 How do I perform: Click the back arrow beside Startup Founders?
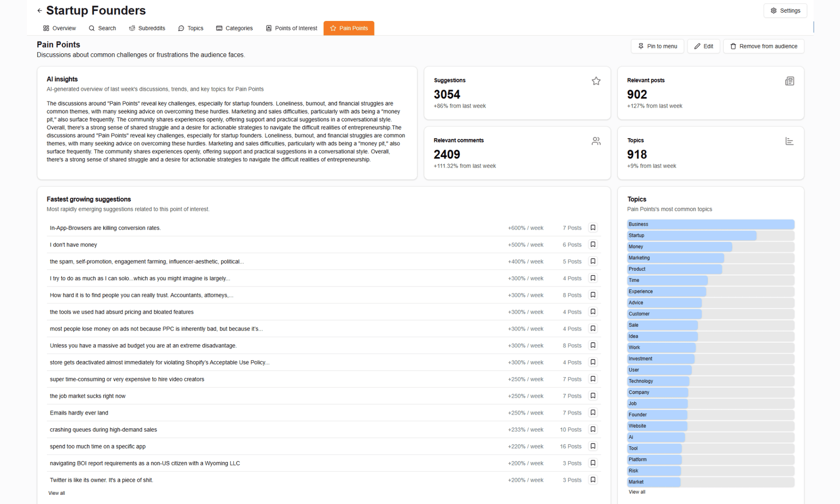tap(40, 10)
